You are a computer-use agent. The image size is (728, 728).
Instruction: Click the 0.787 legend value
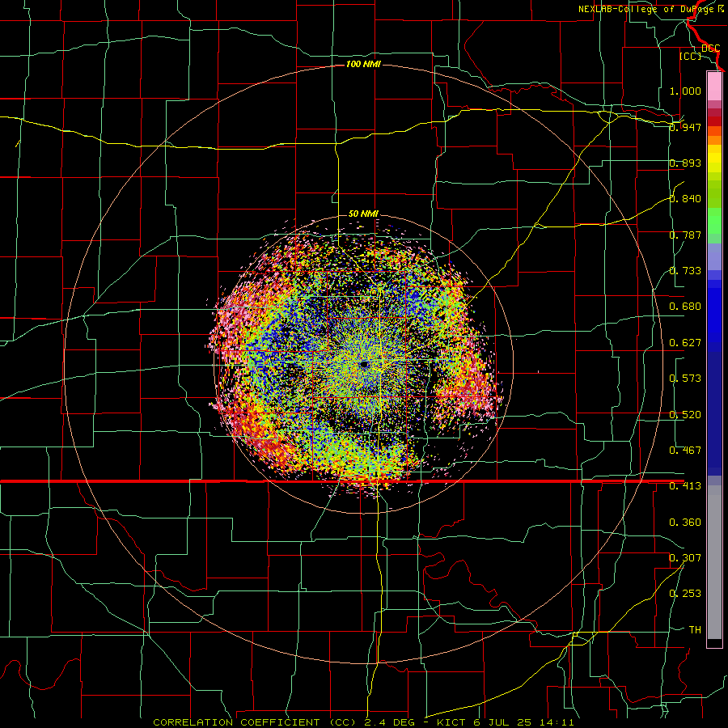[x=685, y=235]
